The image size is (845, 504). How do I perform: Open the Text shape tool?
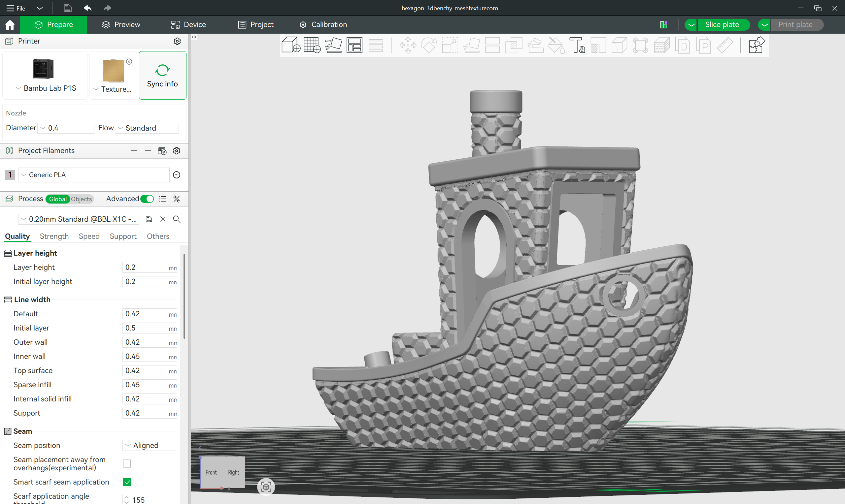[x=577, y=45]
